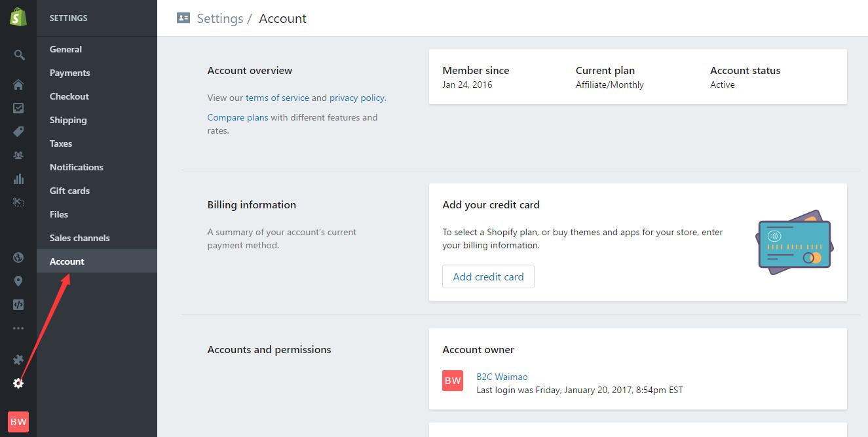
Task: Click the account card icon beside Settings title
Action: pyautogui.click(x=183, y=18)
